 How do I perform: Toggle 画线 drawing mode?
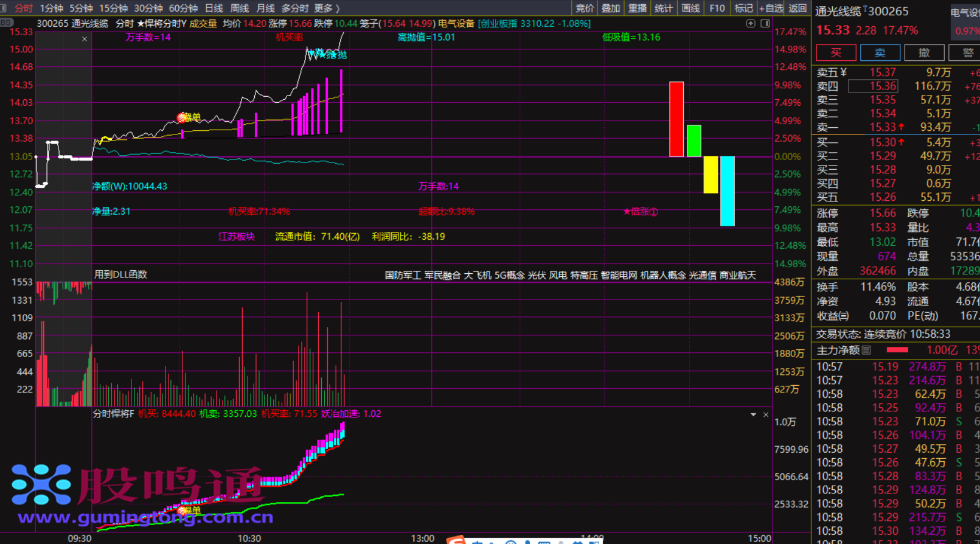(690, 8)
